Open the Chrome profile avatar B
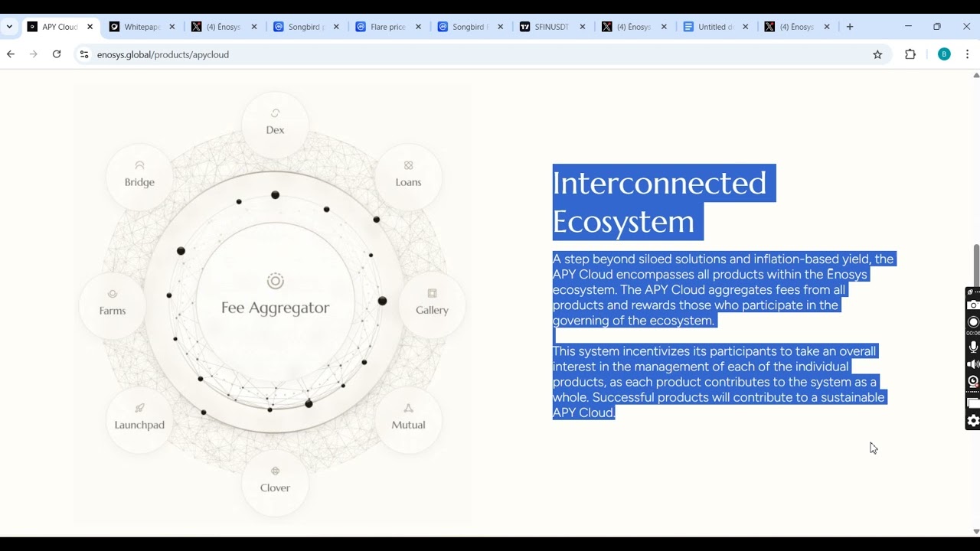 pyautogui.click(x=944, y=54)
